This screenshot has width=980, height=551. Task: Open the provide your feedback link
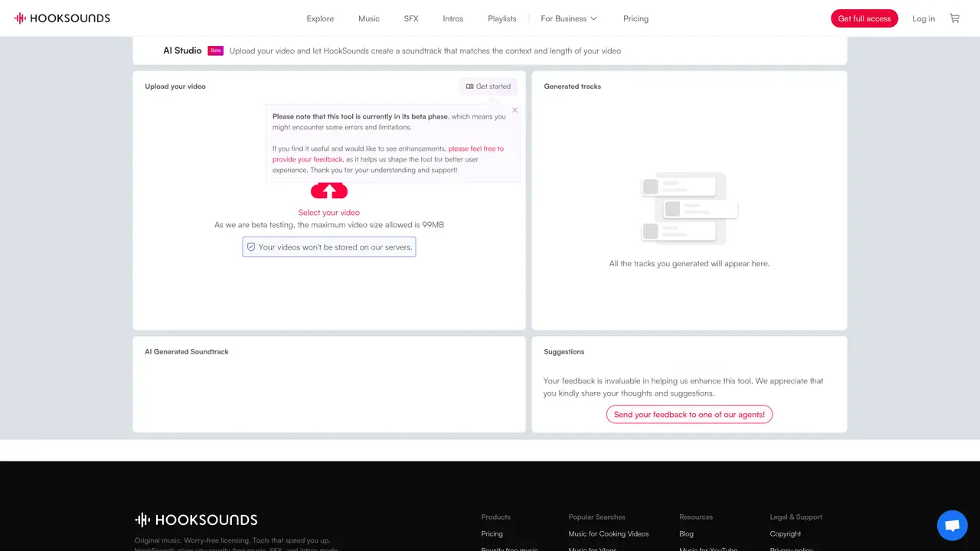[x=388, y=154]
